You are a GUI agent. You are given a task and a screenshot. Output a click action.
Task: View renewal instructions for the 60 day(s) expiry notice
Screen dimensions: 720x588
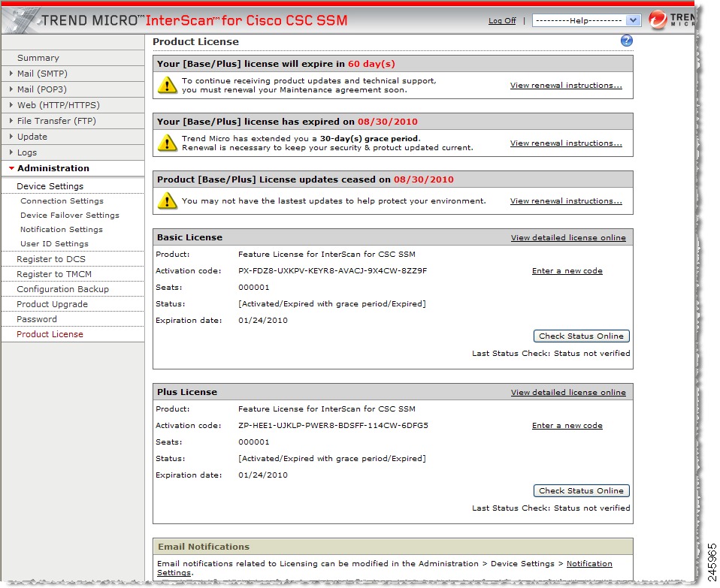pyautogui.click(x=566, y=86)
